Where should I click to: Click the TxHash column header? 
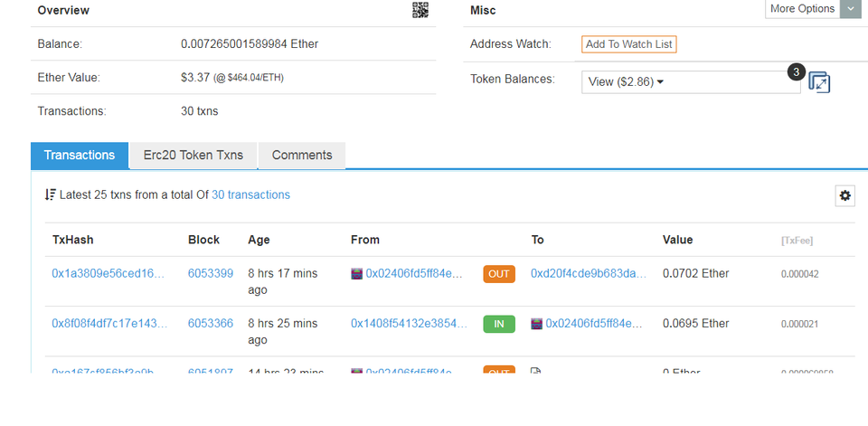pyautogui.click(x=73, y=240)
